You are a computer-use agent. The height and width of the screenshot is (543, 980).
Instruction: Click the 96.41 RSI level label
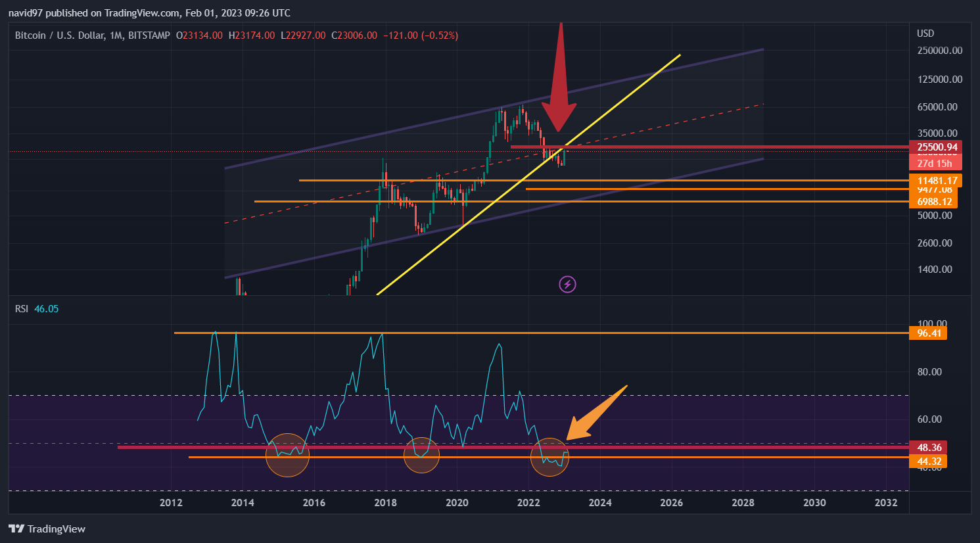point(929,333)
